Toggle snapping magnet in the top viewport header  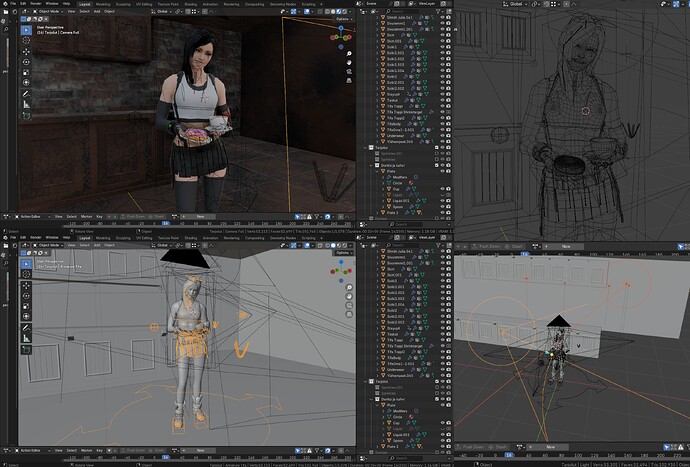(188, 11)
